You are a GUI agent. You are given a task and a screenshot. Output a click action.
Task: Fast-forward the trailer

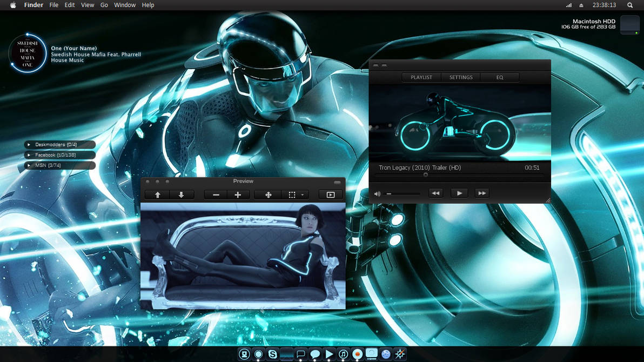482,193
